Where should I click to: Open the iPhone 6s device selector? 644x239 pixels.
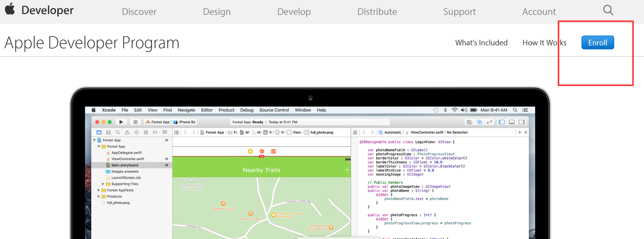pos(184,122)
